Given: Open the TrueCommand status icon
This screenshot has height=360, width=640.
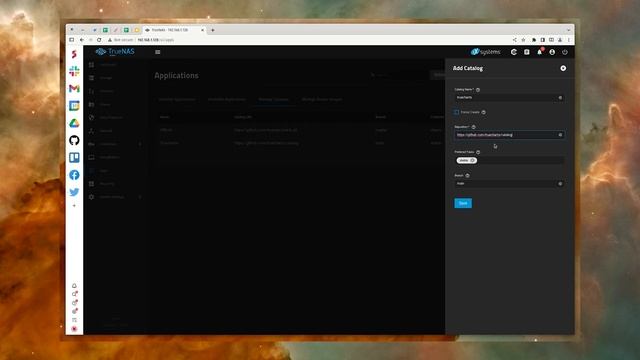Looking at the screenshot, I should click(514, 52).
